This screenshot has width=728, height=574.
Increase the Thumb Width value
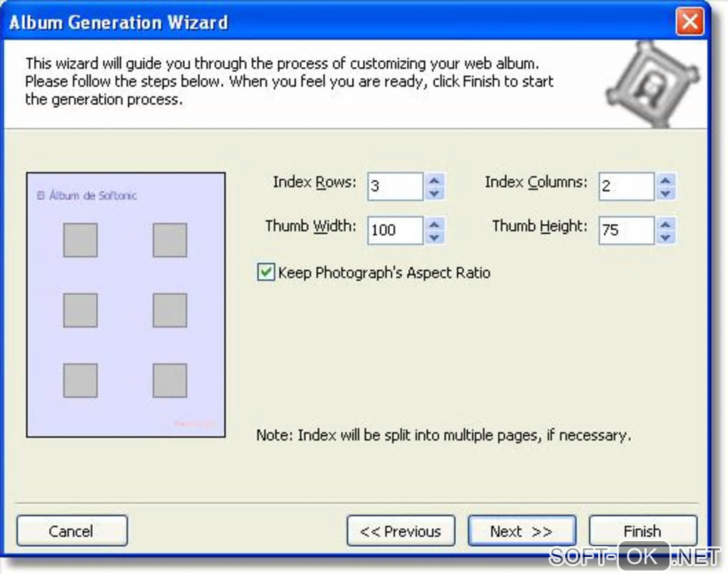(435, 224)
